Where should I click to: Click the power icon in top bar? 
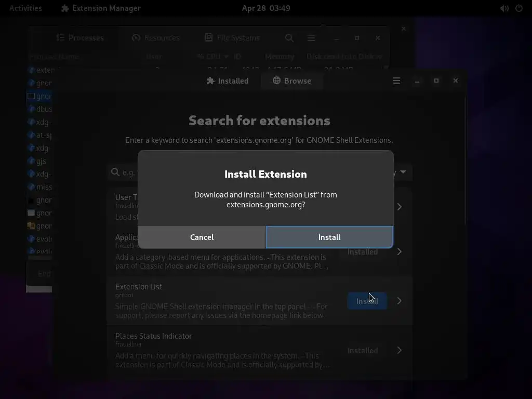click(x=519, y=8)
